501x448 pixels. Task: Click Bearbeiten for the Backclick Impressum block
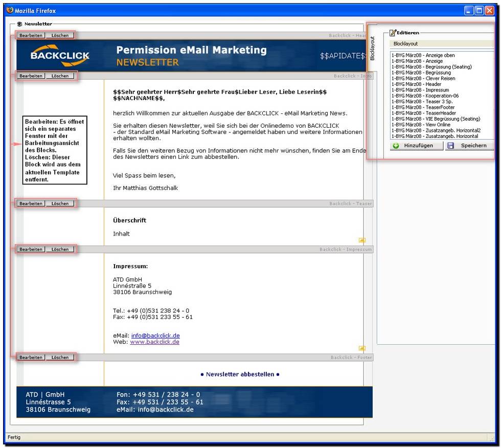(31, 249)
